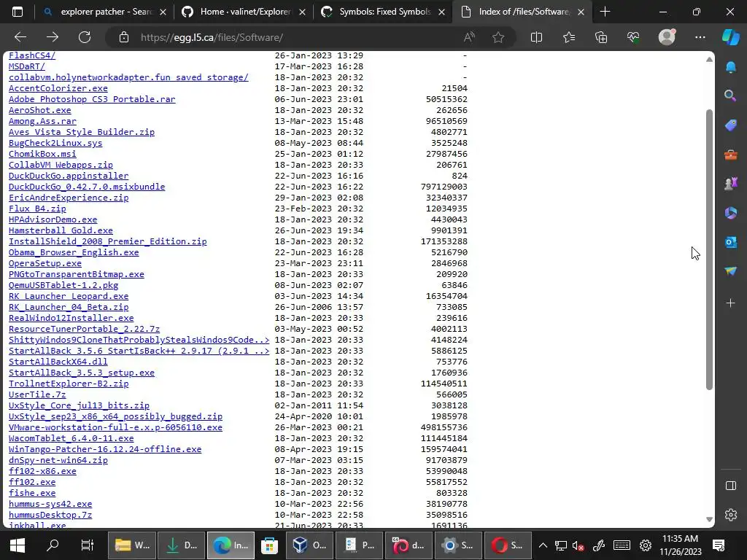Switch to Symbols: Fixed Symbols tab

pyautogui.click(x=384, y=12)
